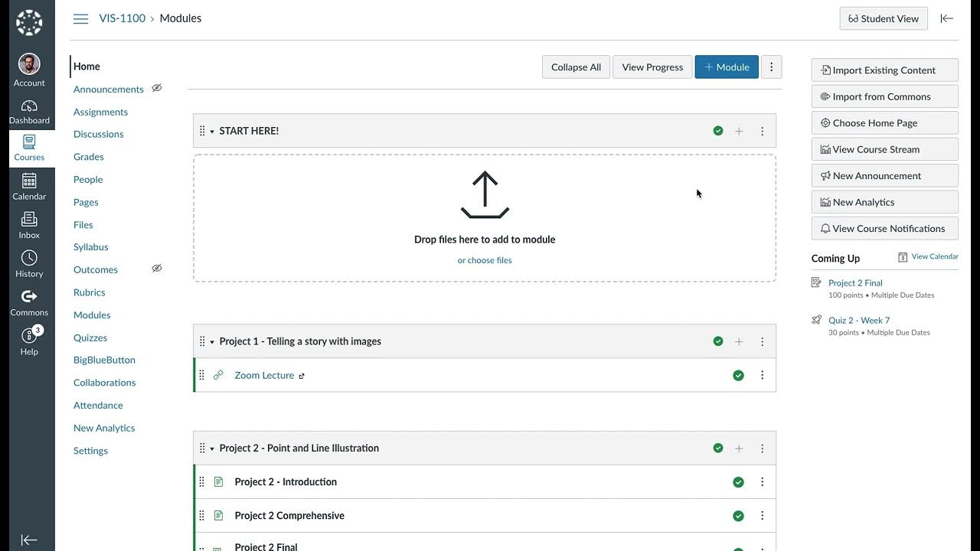Go to Assignments in course navigation
The height and width of the screenshot is (551, 980).
[100, 112]
